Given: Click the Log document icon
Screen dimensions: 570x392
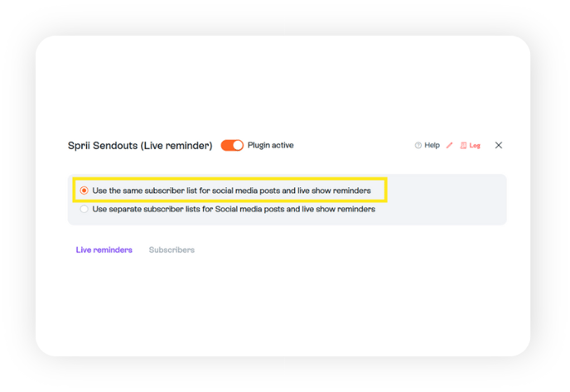Looking at the screenshot, I should pyautogui.click(x=463, y=146).
